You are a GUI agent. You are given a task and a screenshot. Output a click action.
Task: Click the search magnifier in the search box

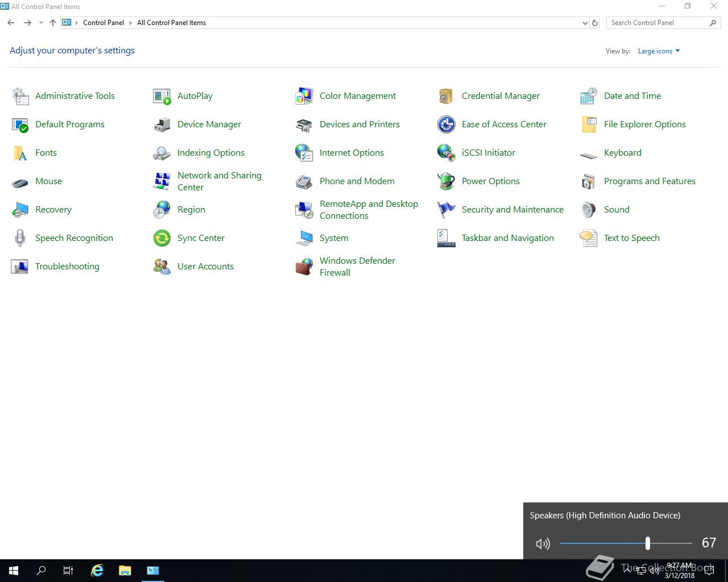point(713,23)
